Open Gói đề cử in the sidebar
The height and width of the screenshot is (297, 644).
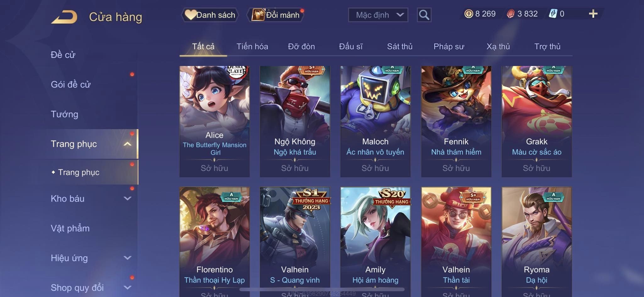point(71,84)
